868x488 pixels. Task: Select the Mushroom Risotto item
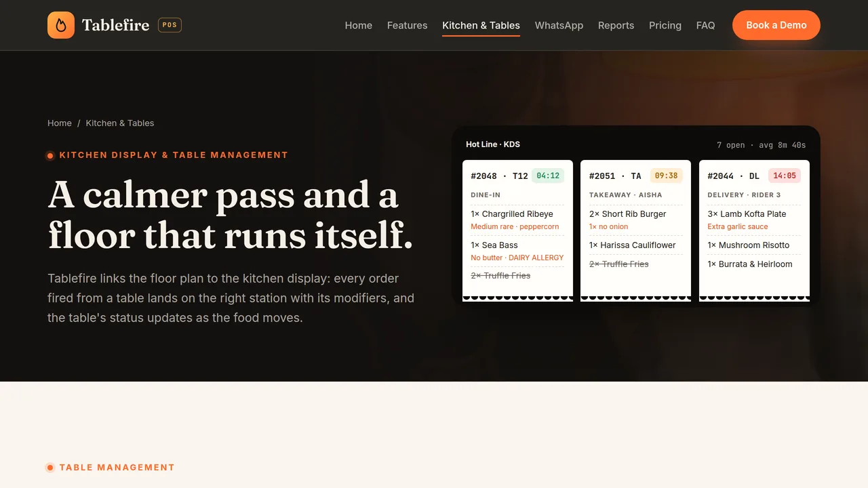749,245
